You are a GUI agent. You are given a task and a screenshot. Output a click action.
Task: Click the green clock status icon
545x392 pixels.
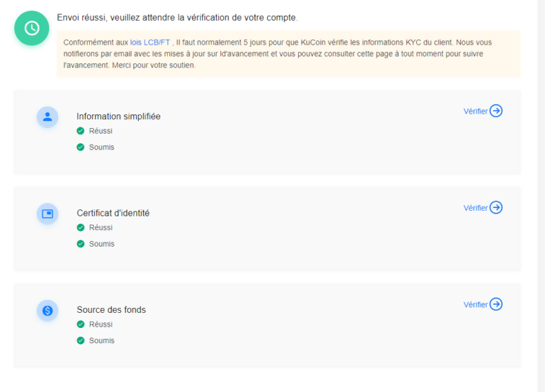point(32,28)
